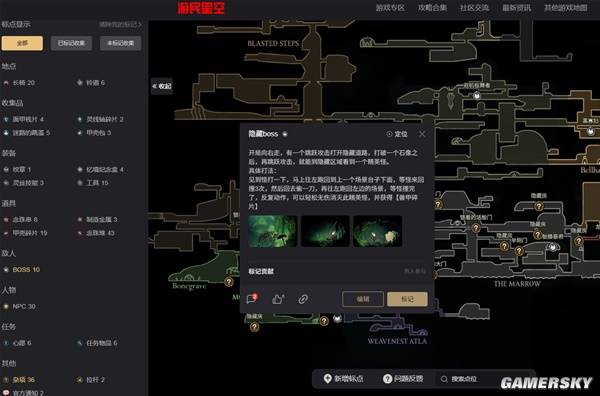Toggle the 甲壳碎片 19 filter
This screenshot has width=600, height=396.
[25, 233]
